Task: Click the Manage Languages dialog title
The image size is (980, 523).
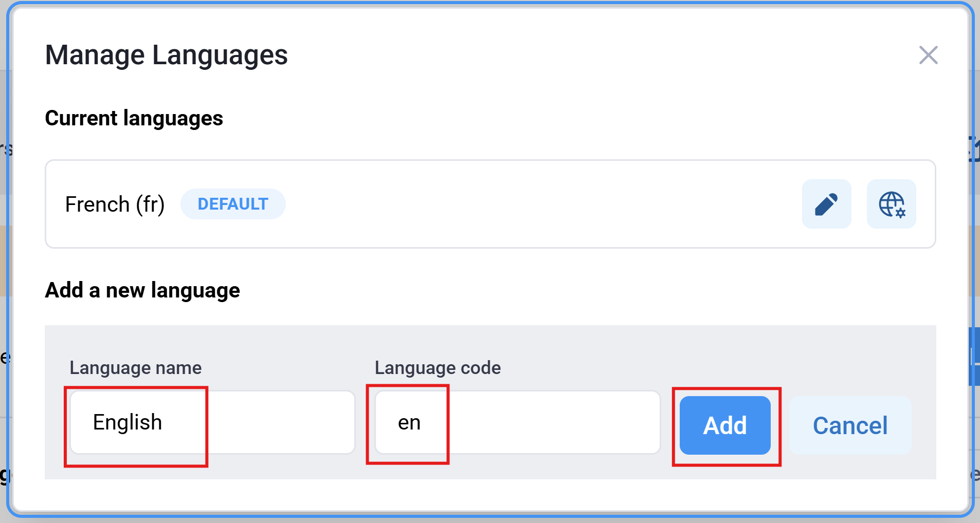Action: (167, 55)
